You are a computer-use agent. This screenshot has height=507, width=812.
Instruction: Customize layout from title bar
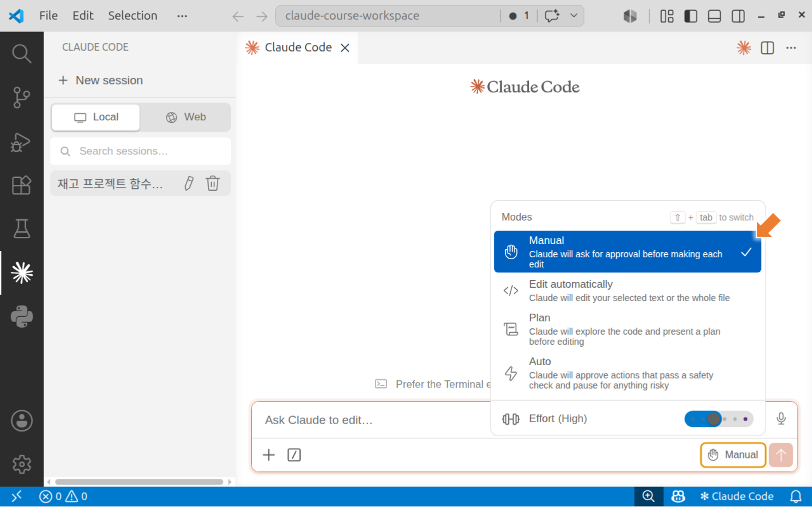[667, 16]
